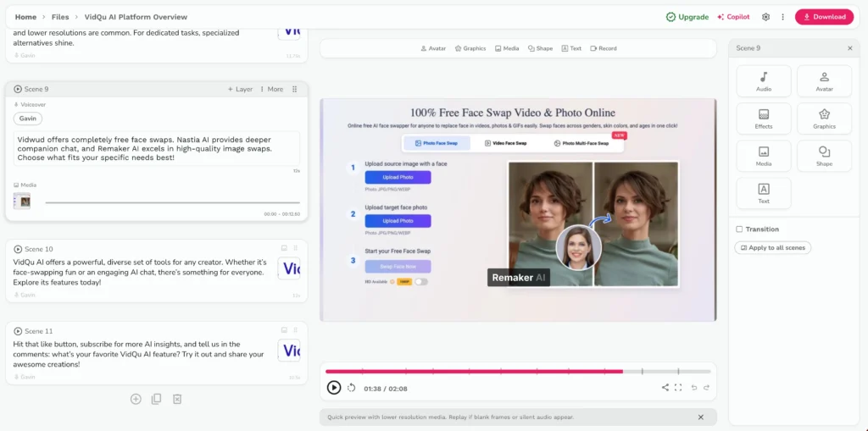Play Scene 11 with its play icon

click(18, 331)
